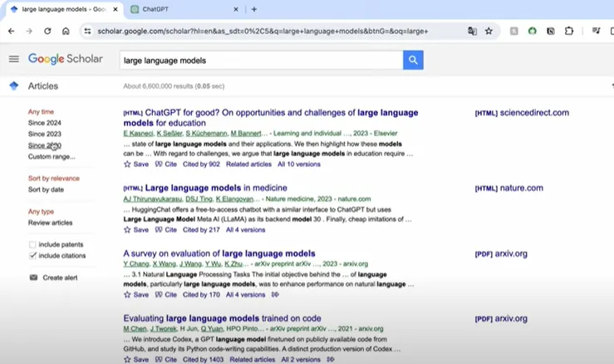
Task: View site information icon in address bar
Action: tap(87, 31)
